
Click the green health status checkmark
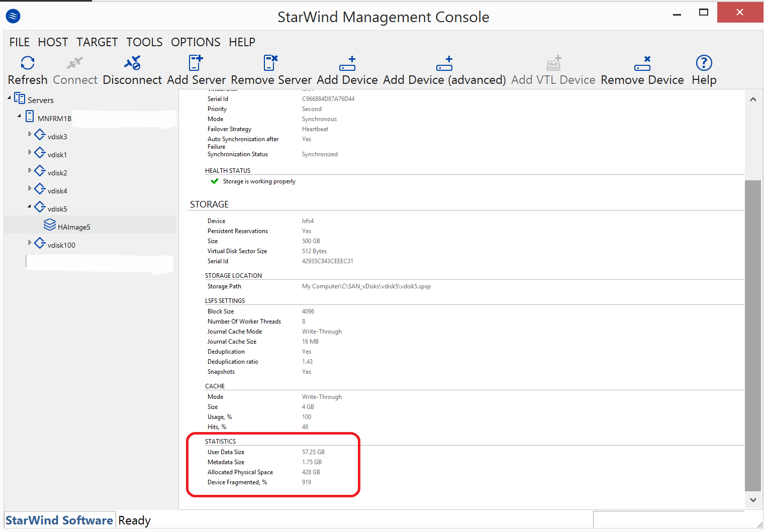tap(215, 181)
